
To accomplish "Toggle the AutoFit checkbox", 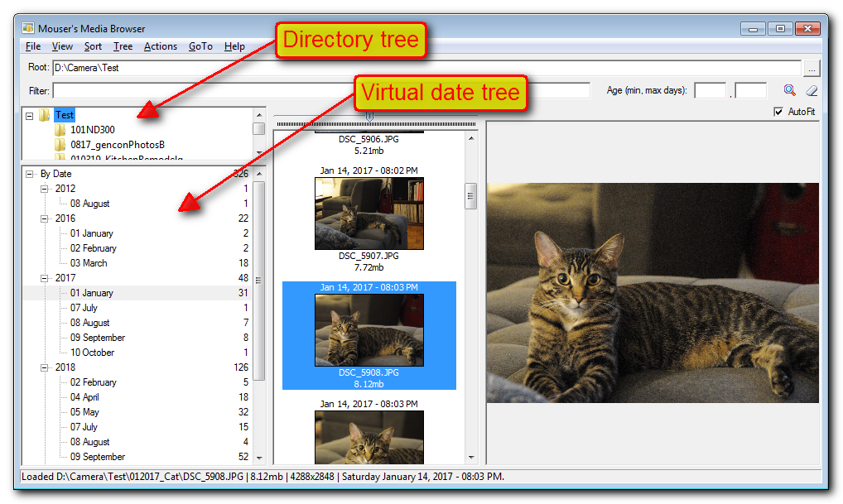I will (x=778, y=112).
